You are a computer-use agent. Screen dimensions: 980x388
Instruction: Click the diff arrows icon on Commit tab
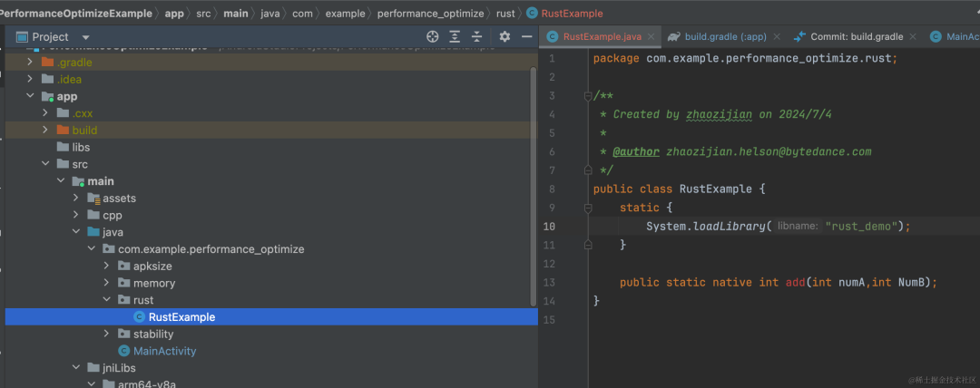(799, 37)
